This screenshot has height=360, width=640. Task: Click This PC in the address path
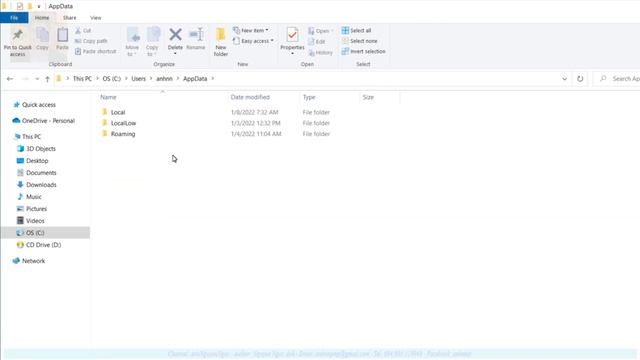click(x=82, y=79)
